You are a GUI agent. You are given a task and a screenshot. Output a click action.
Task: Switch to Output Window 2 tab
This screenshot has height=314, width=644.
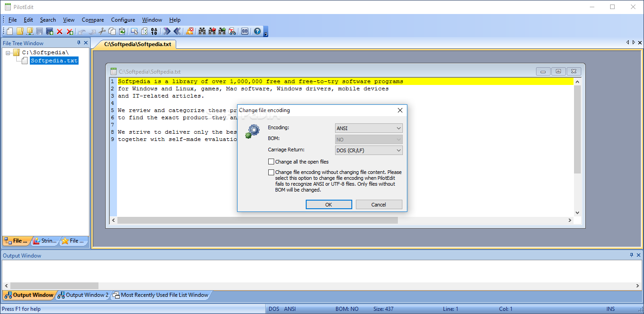tap(83, 295)
